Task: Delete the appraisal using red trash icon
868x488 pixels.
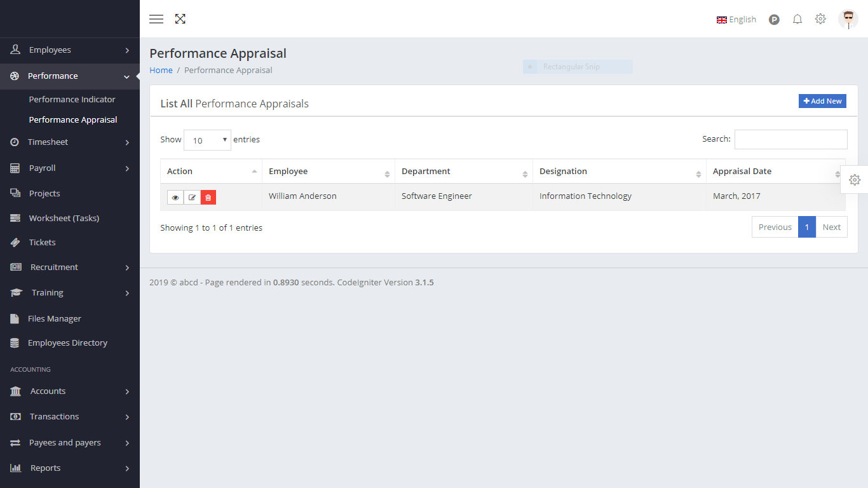Action: click(208, 198)
